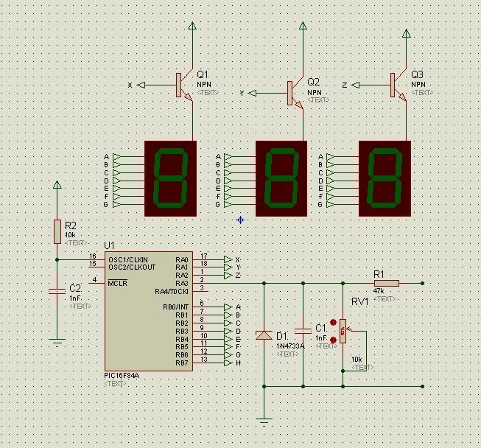Viewport: 481px width, 448px height.
Task: Click the ground symbol below D1
Action: [x=264, y=421]
